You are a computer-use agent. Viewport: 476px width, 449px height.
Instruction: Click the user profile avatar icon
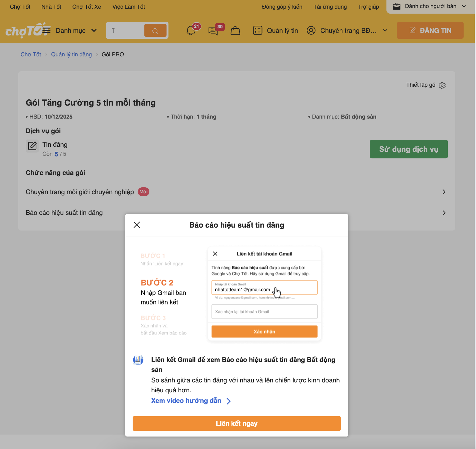[311, 30]
